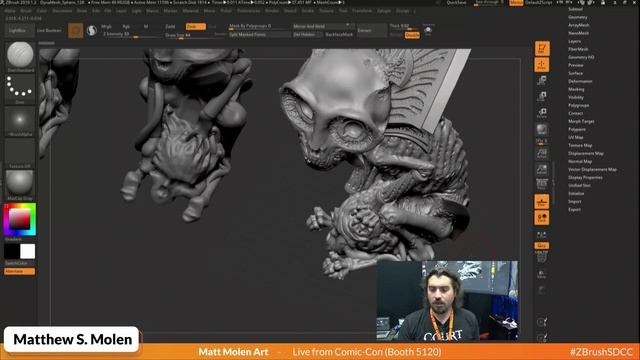
Task: Expand the ArrayMesh sub-palette
Action: 579,25
